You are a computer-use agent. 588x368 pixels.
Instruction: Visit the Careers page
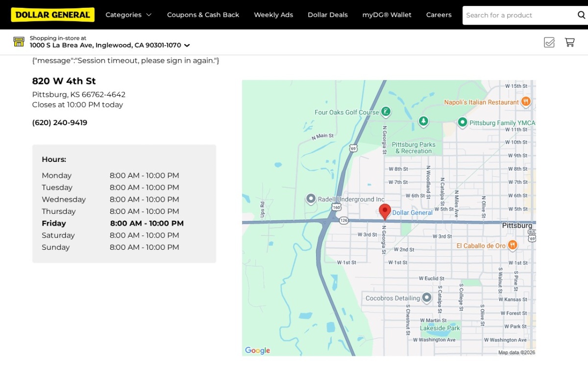(439, 15)
